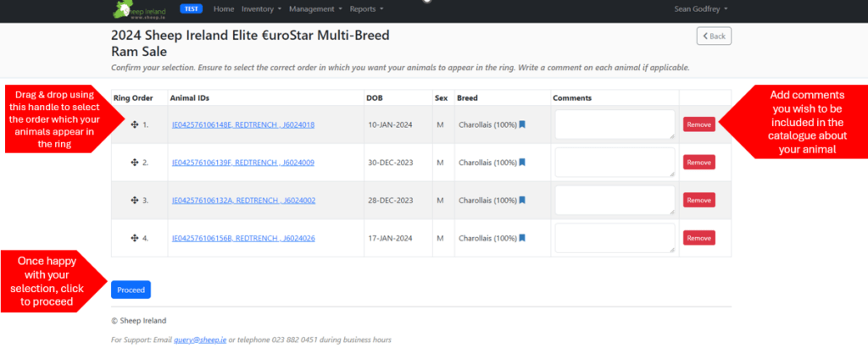Click the blue Proceed button
The width and height of the screenshot is (868, 348).
(131, 290)
